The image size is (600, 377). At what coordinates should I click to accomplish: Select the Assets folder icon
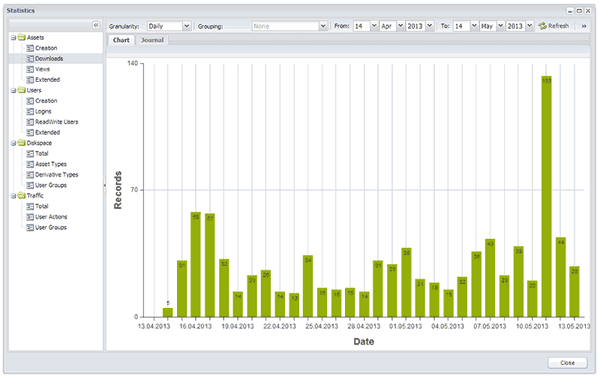22,38
